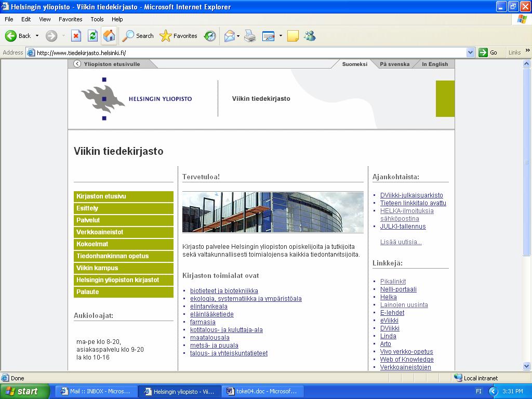Switch to På svenska language tab

coord(395,64)
